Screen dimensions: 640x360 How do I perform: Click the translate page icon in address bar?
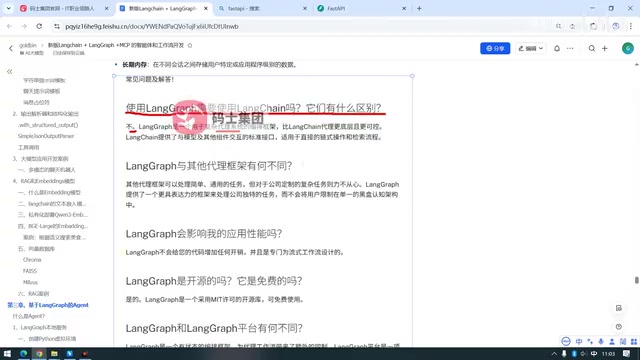point(558,26)
